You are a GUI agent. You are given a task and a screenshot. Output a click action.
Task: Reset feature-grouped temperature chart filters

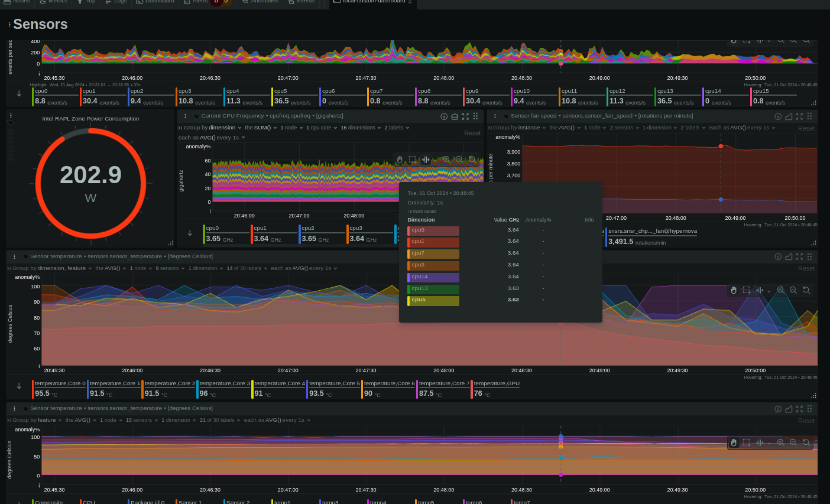pyautogui.click(x=806, y=421)
